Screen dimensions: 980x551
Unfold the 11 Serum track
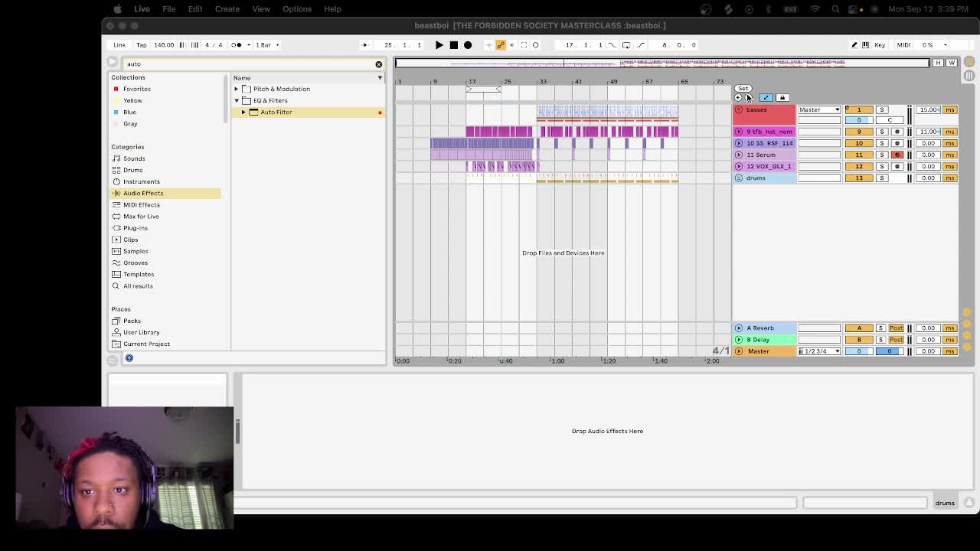(x=739, y=155)
